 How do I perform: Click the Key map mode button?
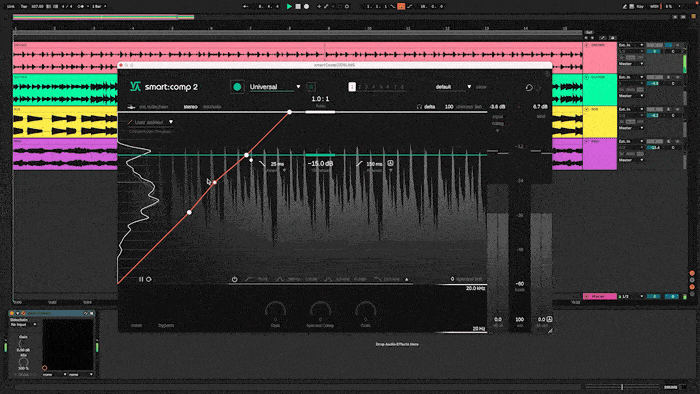tap(639, 6)
